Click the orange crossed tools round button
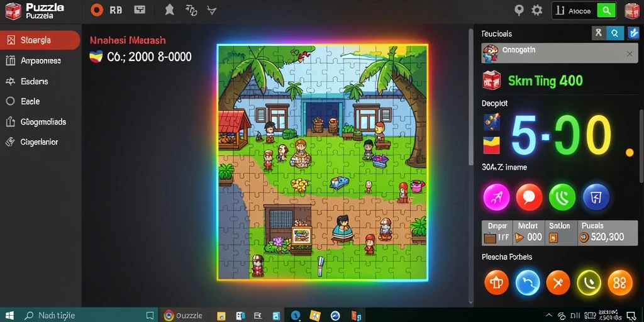The image size is (644, 322). click(x=558, y=283)
